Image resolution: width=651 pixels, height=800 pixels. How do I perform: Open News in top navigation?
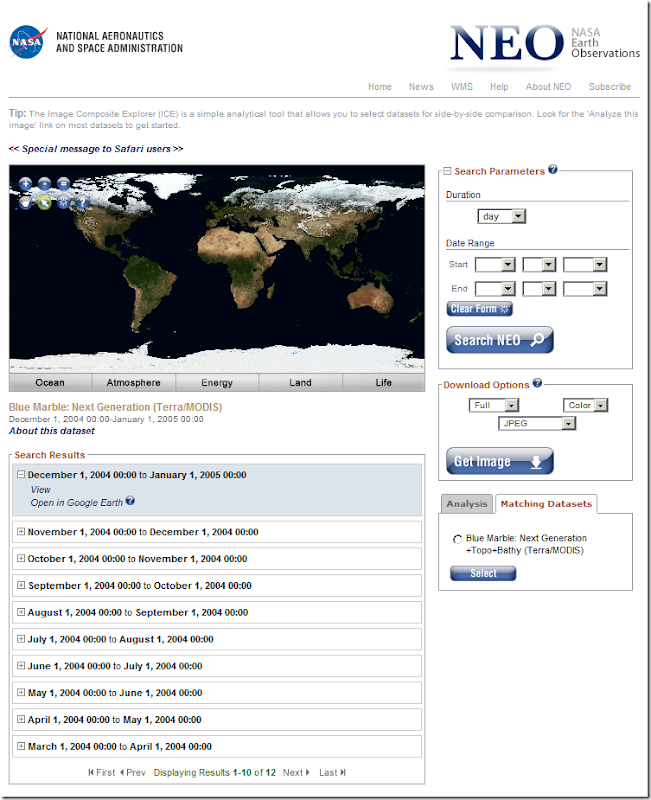[421, 87]
